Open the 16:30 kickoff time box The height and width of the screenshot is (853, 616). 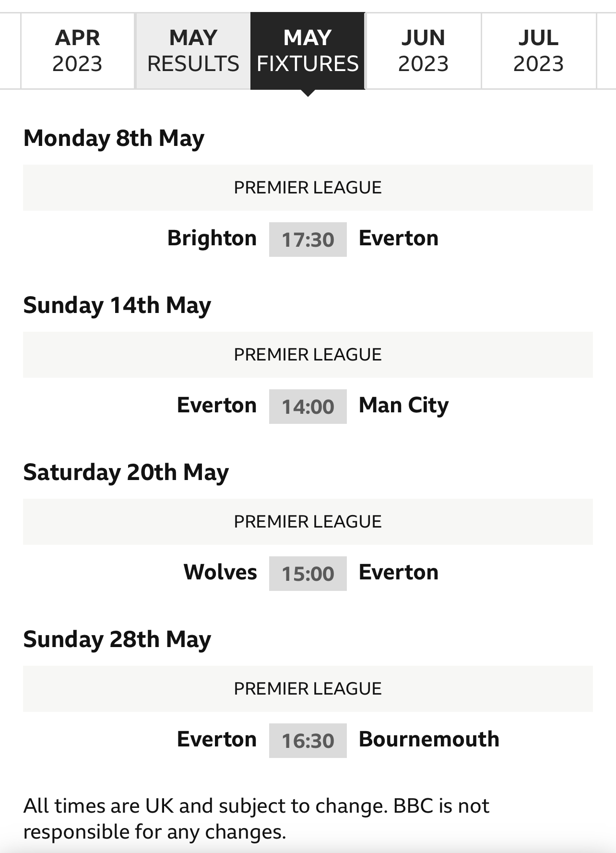coord(308,741)
